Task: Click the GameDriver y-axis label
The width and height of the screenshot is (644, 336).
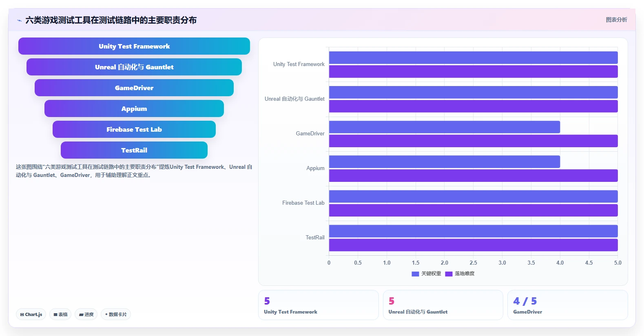Action: tap(310, 134)
